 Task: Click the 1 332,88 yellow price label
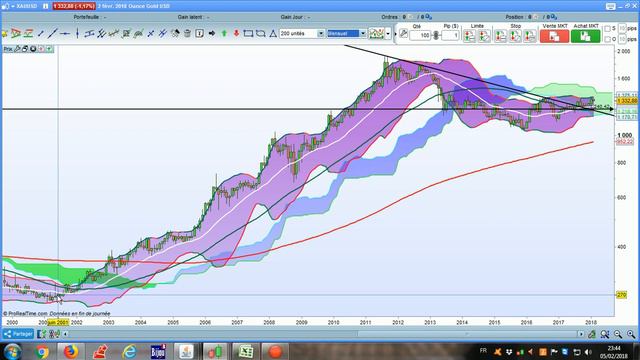(x=627, y=101)
